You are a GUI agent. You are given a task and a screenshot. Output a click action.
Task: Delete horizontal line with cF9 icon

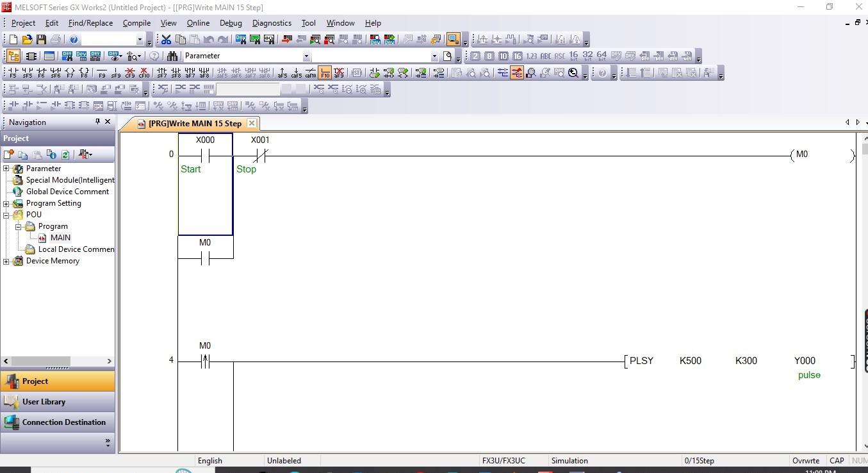(130, 73)
